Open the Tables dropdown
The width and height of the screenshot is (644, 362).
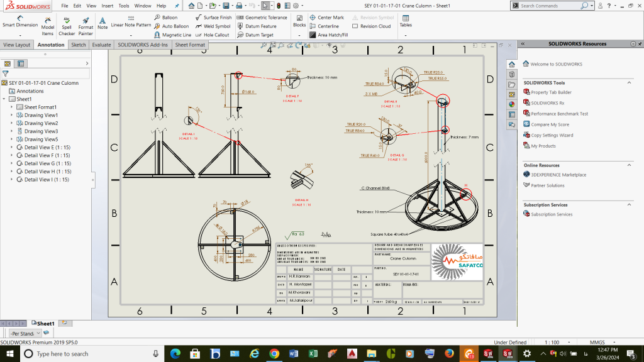click(406, 34)
